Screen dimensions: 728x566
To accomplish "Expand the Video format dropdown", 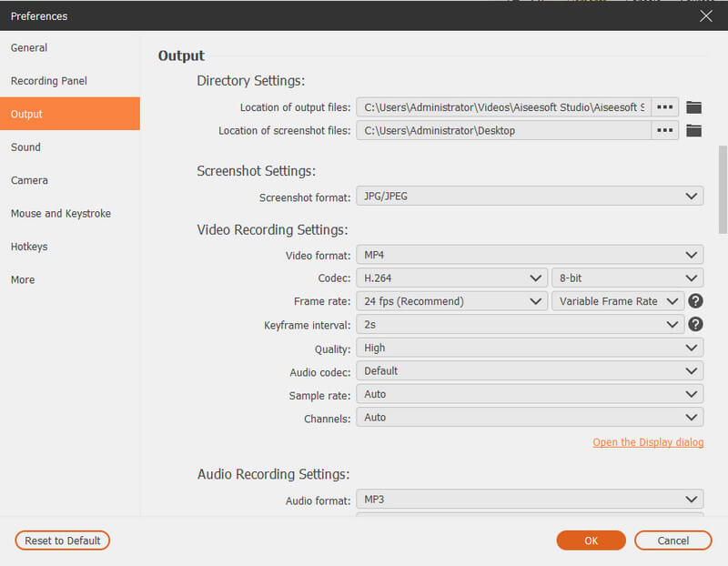I will 530,254.
